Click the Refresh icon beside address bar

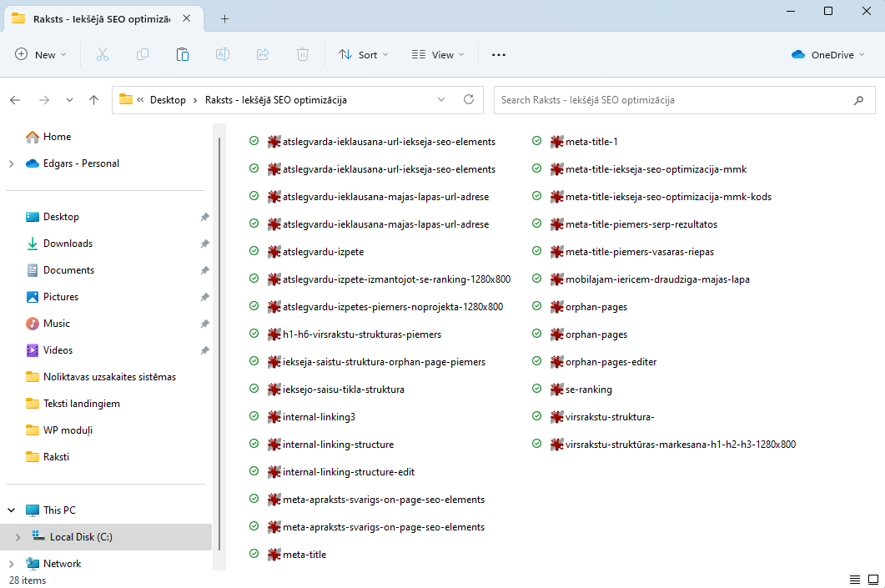click(469, 99)
